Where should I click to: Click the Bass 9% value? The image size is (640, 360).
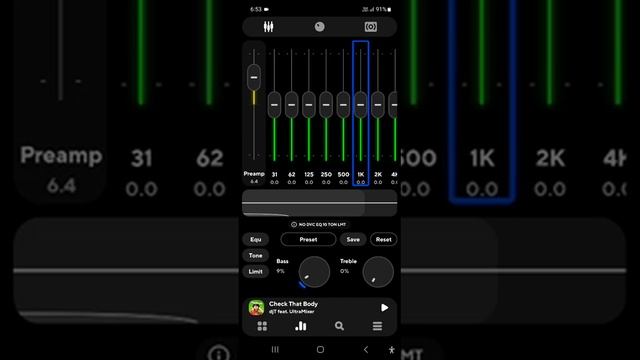(x=280, y=271)
